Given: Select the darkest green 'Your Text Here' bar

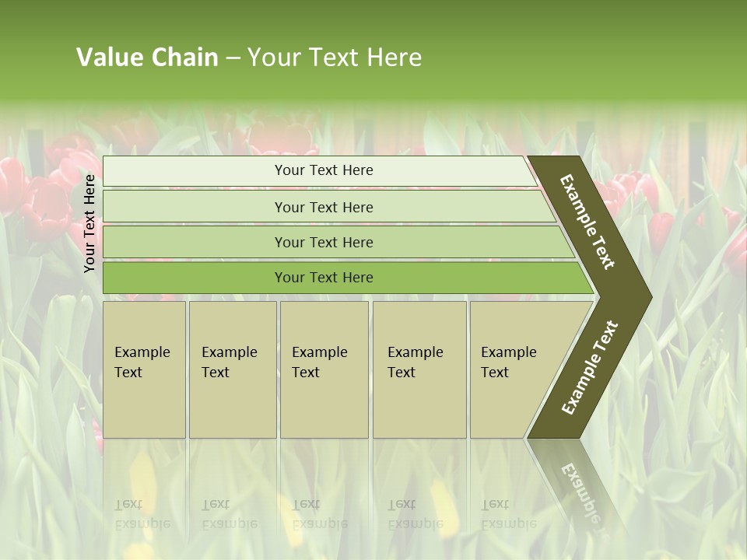Looking at the screenshot, I should point(323,278).
